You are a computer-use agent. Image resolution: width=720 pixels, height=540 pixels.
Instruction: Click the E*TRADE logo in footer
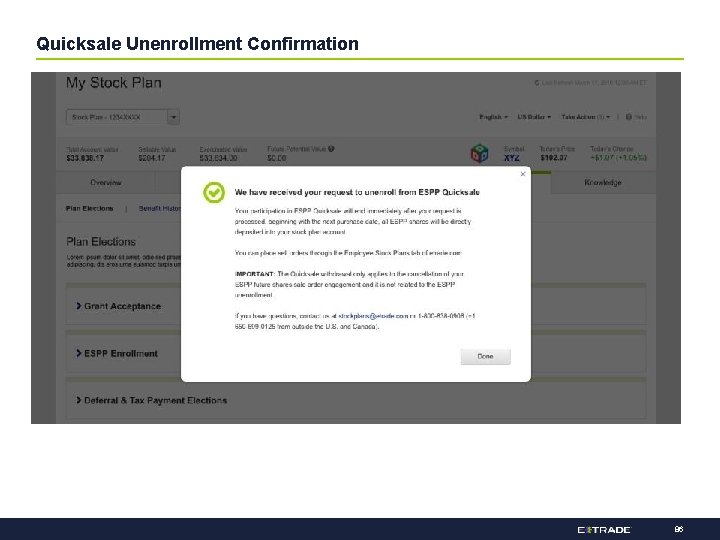coord(604,530)
